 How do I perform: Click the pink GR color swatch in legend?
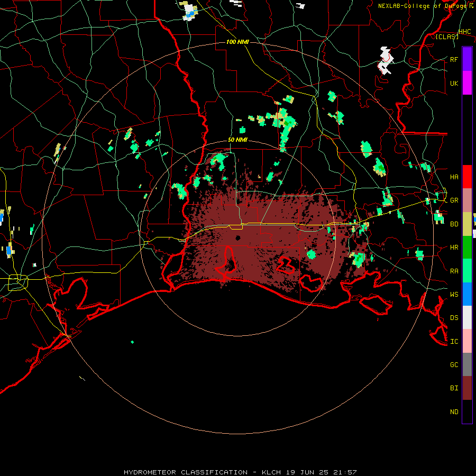point(467,200)
